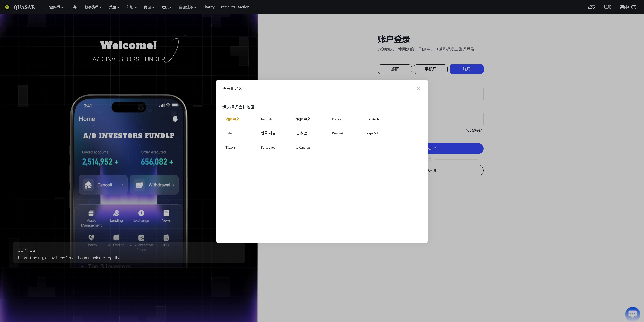The width and height of the screenshot is (644, 322).
Task: Select Italia language option
Action: pos(229,133)
